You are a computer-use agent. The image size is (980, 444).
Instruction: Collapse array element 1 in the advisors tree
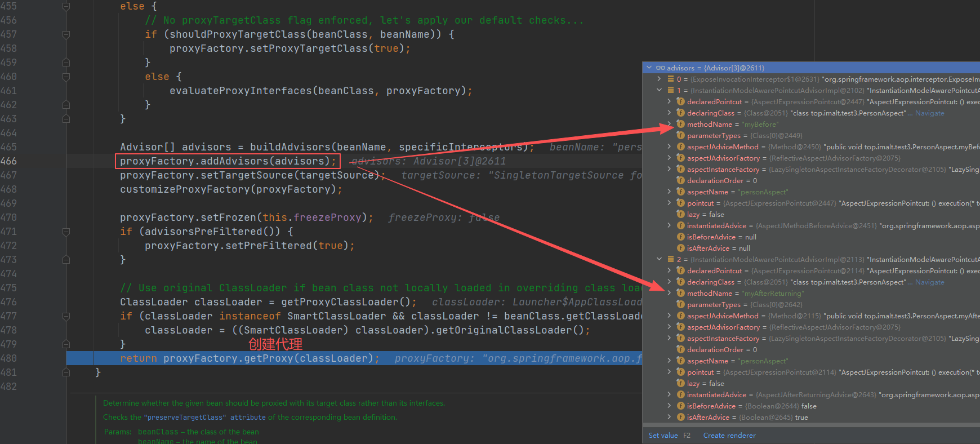659,90
